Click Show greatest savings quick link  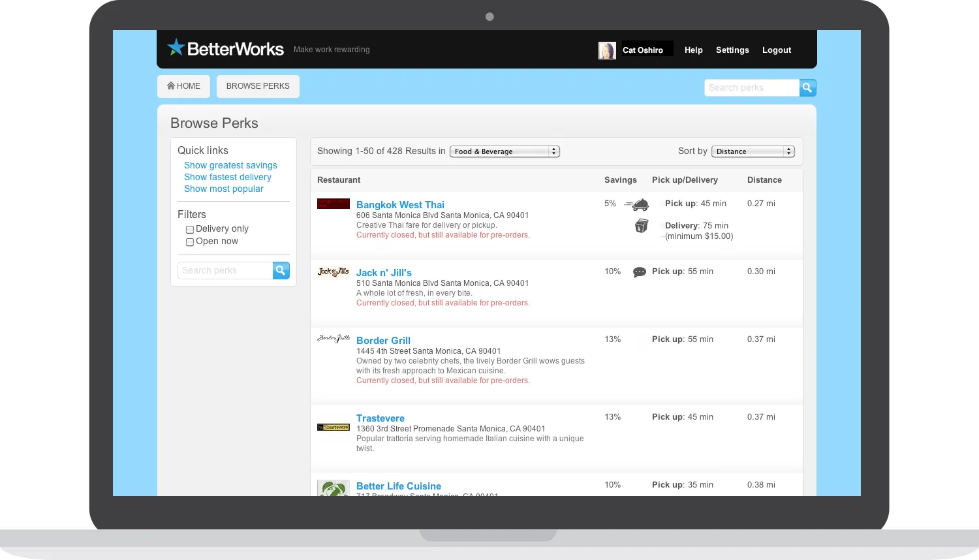tap(230, 165)
